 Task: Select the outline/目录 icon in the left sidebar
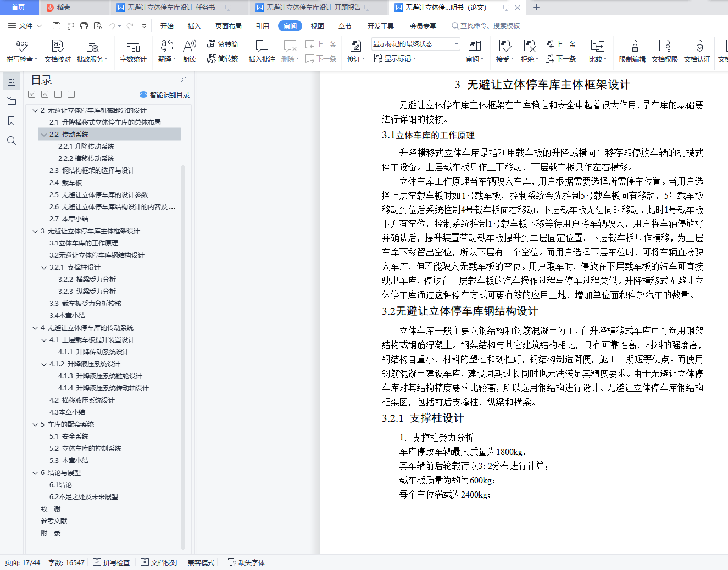[11, 81]
